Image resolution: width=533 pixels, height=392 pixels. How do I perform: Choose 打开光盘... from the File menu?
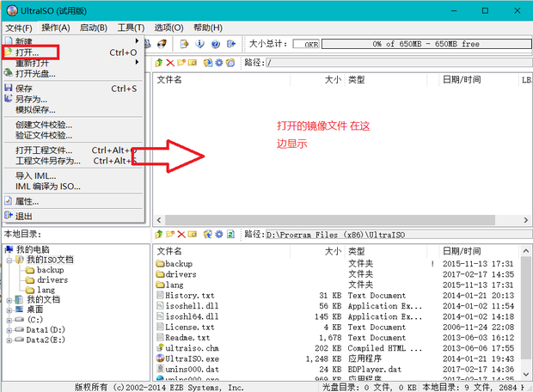click(73, 73)
